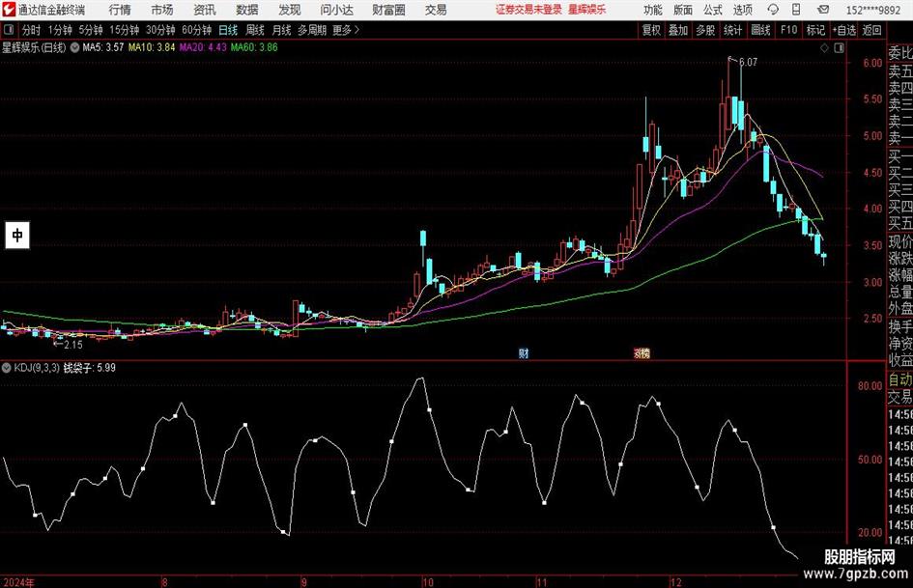
Task: Click the 6.07 high price label
Action: click(x=748, y=62)
